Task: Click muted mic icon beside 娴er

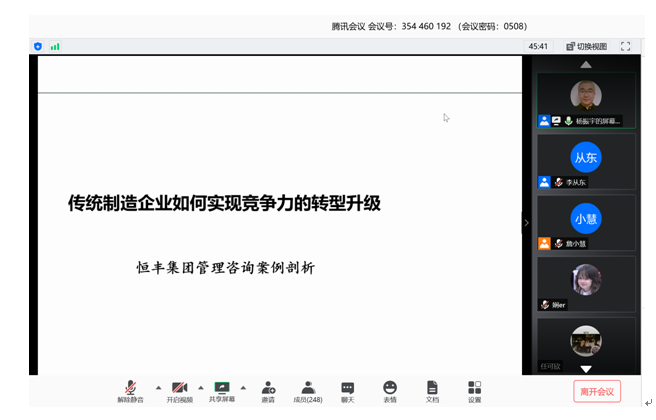Action: coord(544,305)
